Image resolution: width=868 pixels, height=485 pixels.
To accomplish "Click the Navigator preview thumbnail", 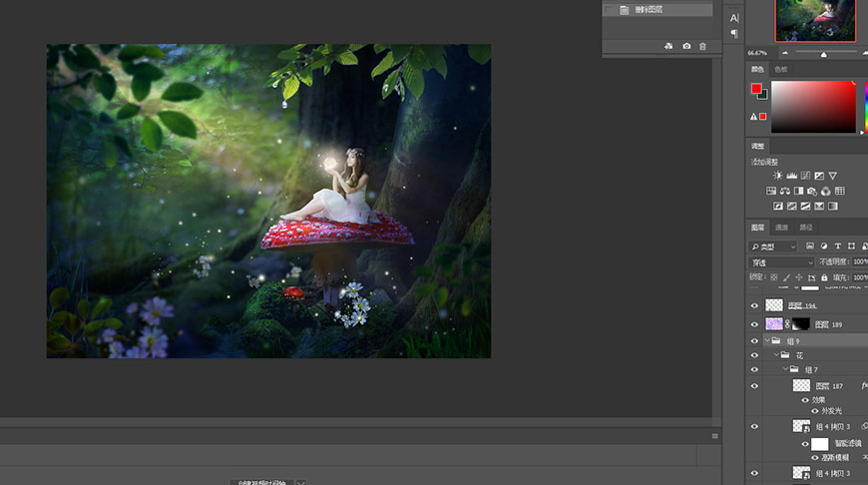I will click(815, 21).
